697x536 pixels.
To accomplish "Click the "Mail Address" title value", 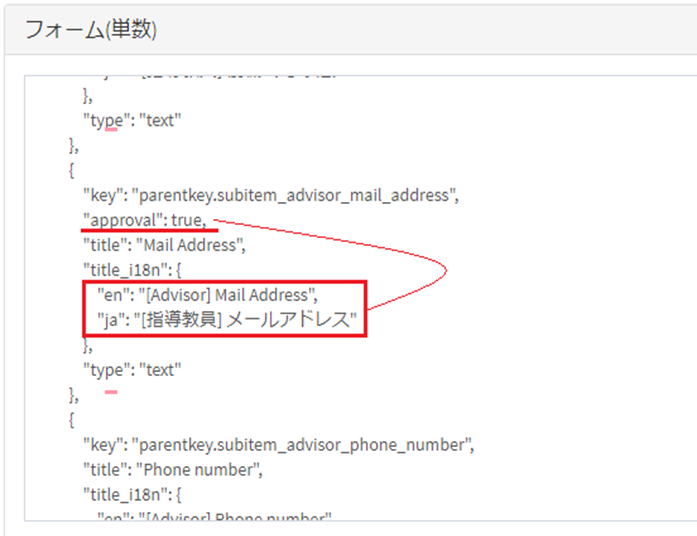I will click(189, 244).
